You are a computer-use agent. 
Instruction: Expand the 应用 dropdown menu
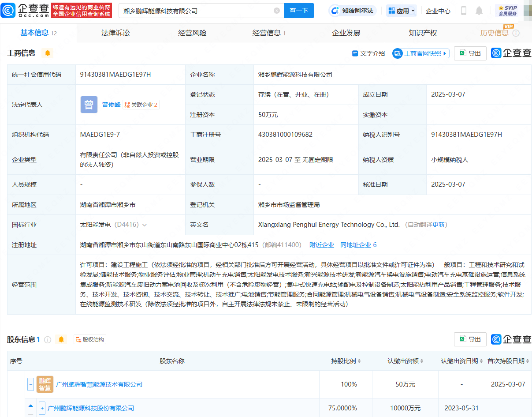click(402, 11)
